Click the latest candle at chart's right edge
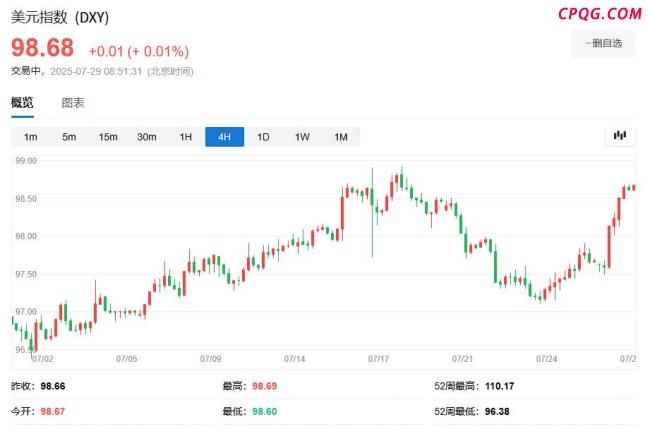The height and width of the screenshot is (429, 650). click(633, 188)
